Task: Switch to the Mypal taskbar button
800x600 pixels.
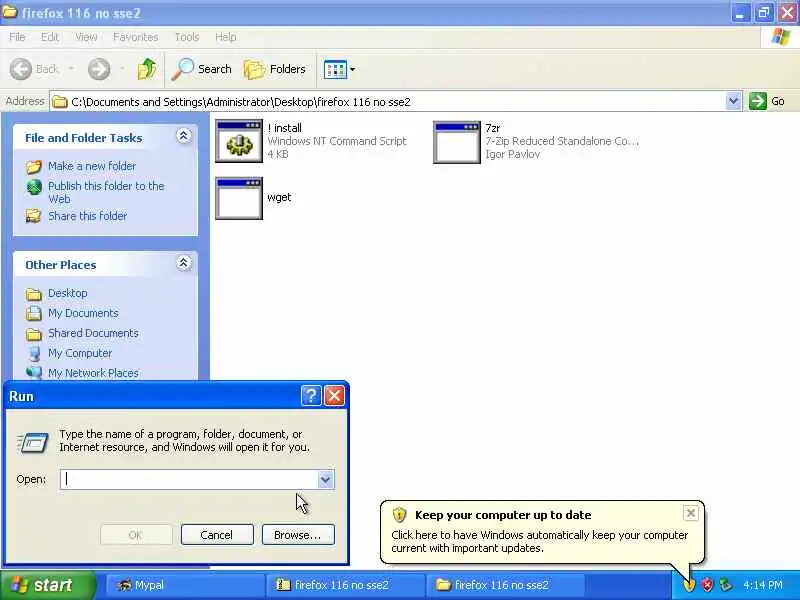Action: click(185, 585)
